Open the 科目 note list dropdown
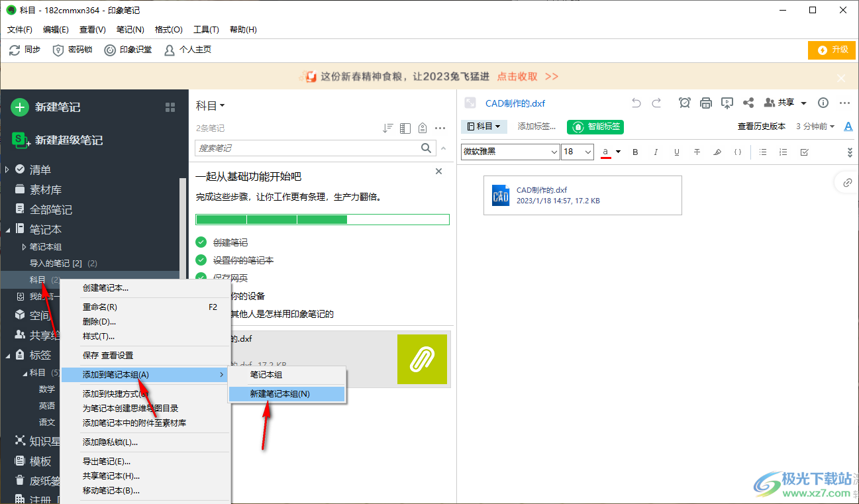This screenshot has height=504, width=859. [211, 106]
